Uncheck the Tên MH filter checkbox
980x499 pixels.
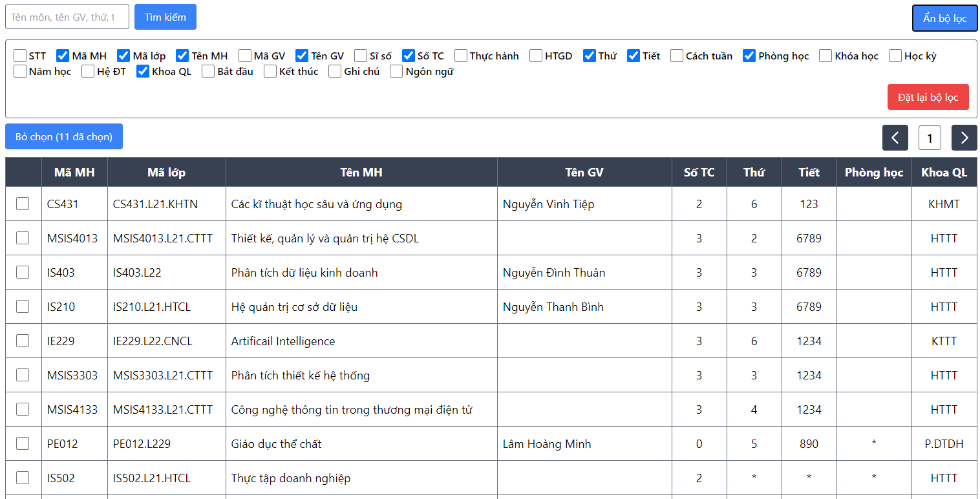(182, 56)
